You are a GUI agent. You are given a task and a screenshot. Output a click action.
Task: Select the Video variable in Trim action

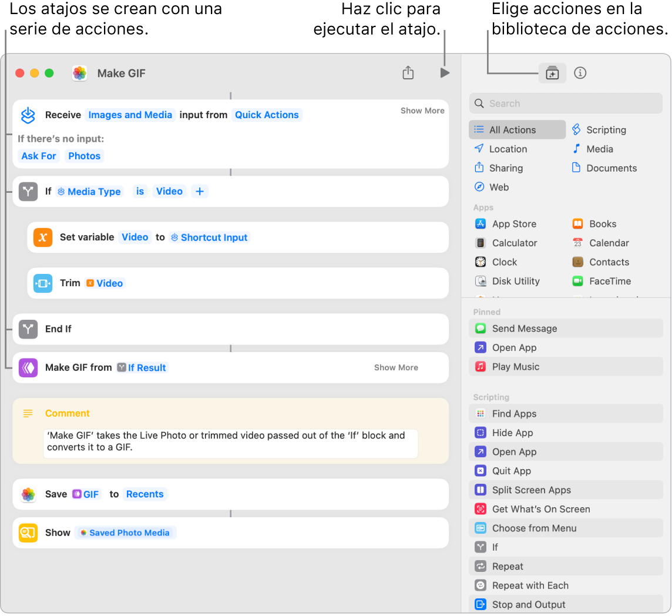point(105,283)
